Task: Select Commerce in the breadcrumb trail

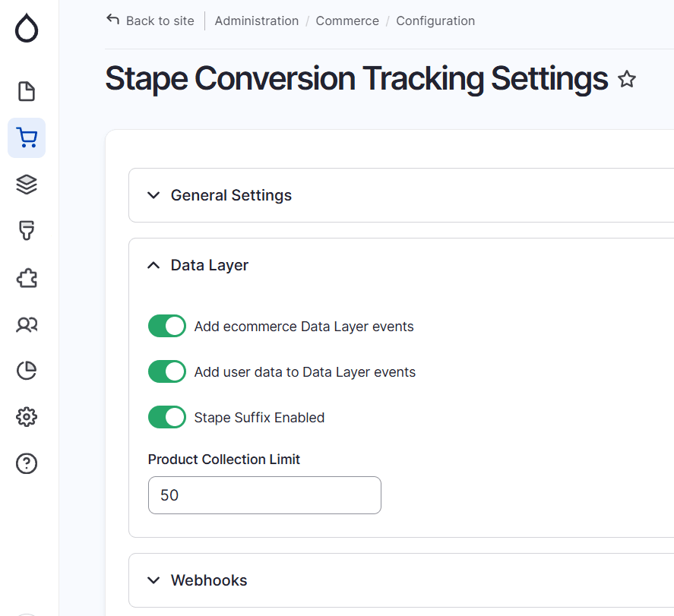Action: (x=347, y=21)
